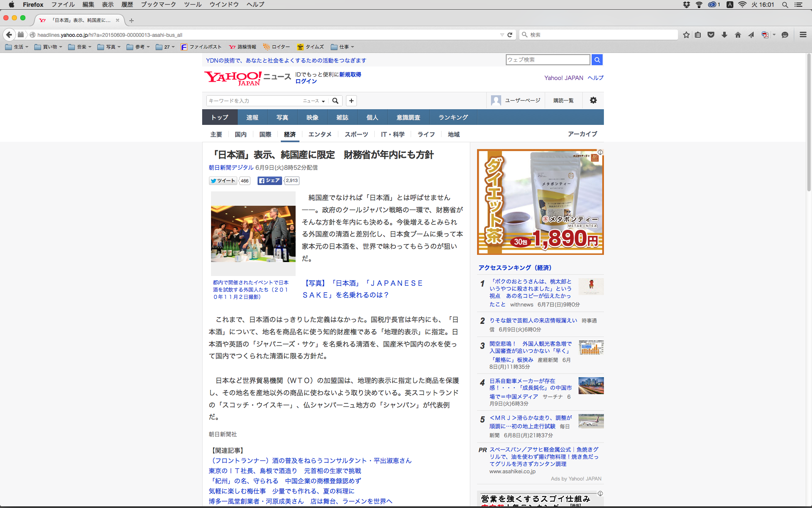Click the Yahoo settings gear icon
This screenshot has width=812, height=508.
[x=593, y=100]
